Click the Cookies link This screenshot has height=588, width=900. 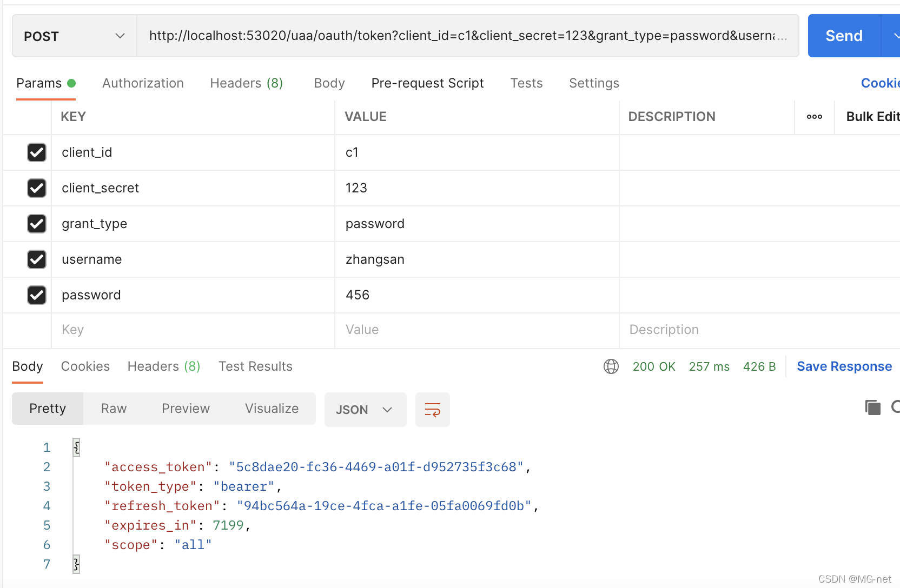point(881,83)
